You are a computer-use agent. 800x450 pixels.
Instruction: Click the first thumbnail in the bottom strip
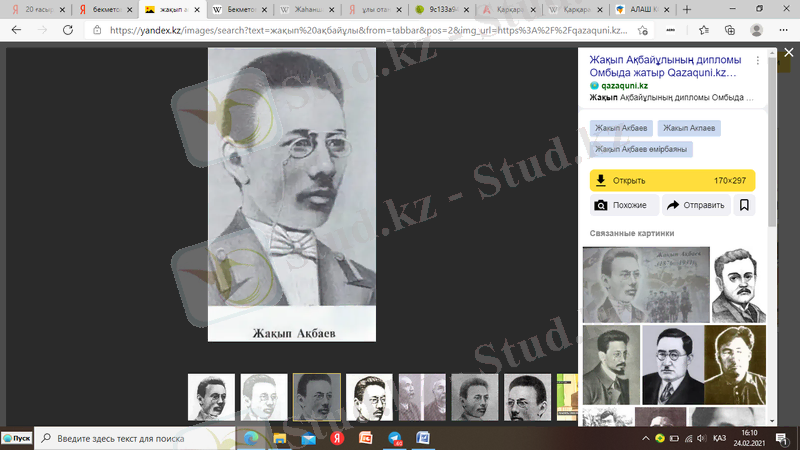(x=211, y=397)
